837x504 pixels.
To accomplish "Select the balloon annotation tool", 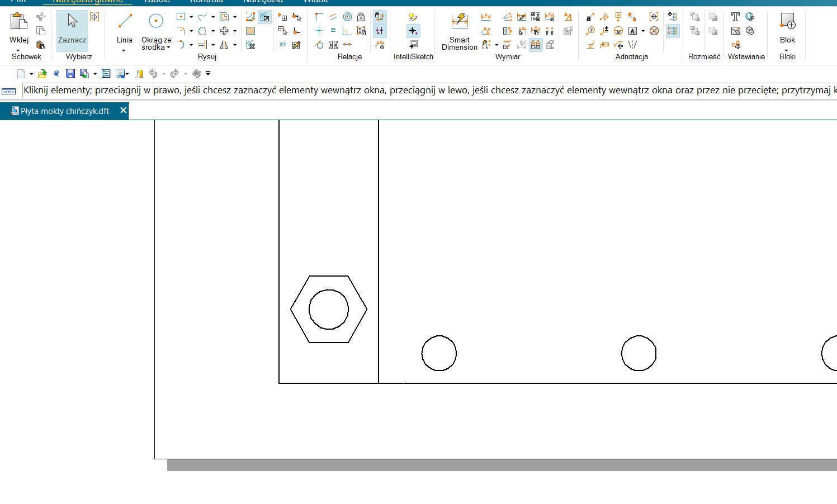I will (590, 31).
